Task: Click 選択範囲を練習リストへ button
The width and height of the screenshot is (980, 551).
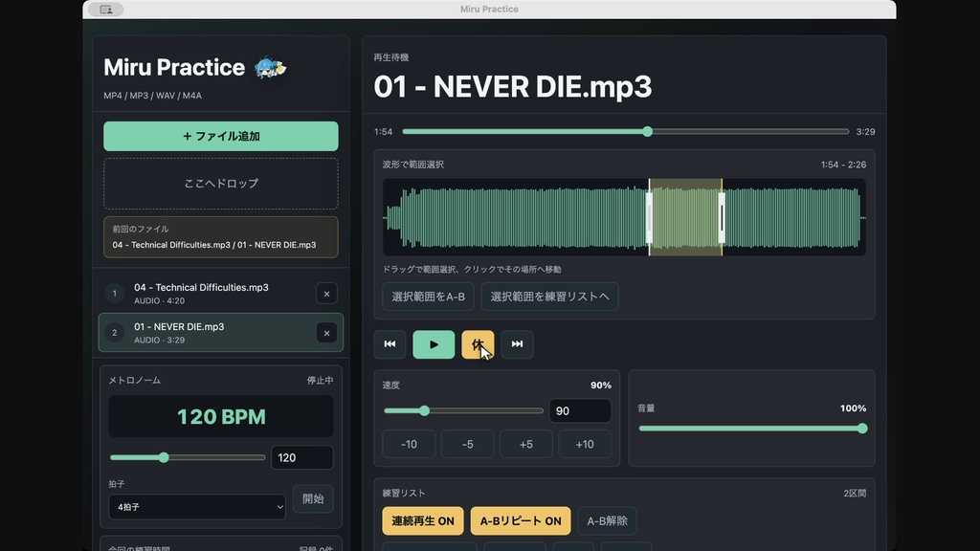Action: pos(550,297)
